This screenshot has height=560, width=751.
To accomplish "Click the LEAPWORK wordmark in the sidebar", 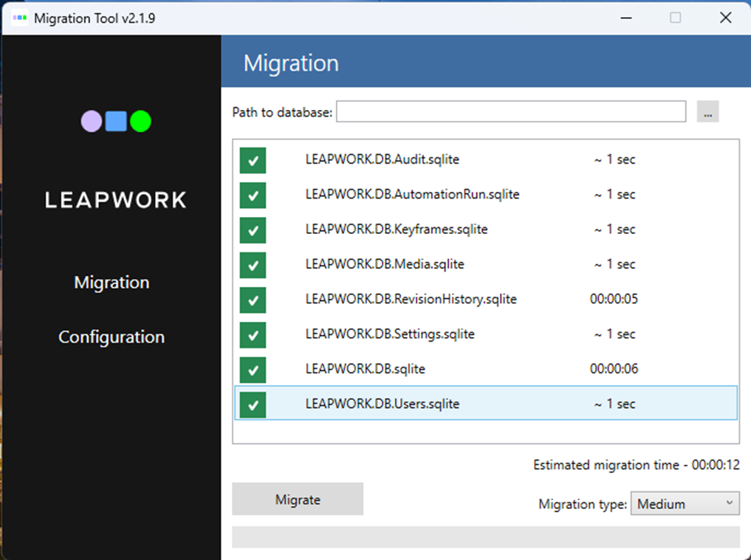I will click(x=116, y=200).
